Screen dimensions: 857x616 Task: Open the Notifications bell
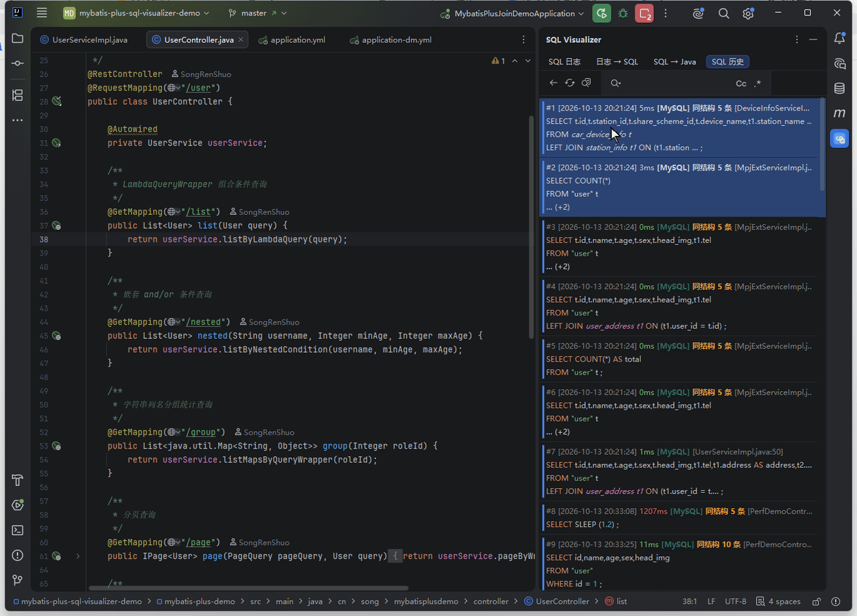point(840,39)
